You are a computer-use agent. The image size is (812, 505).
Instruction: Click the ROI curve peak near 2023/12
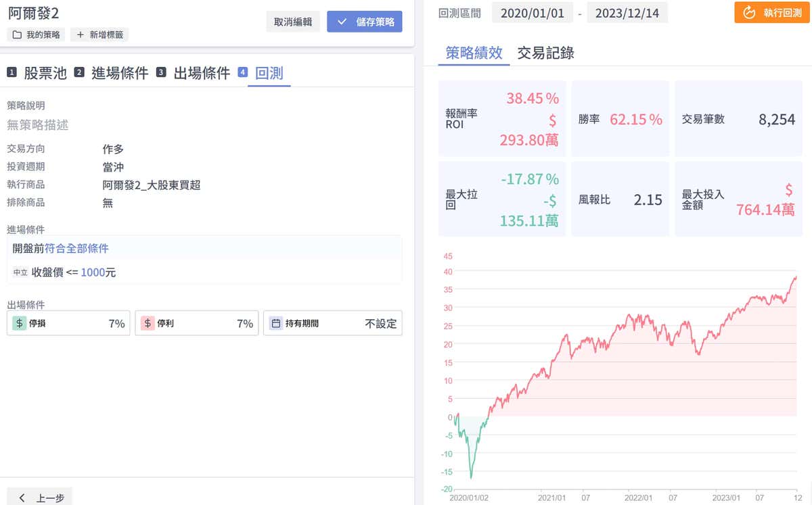796,276
